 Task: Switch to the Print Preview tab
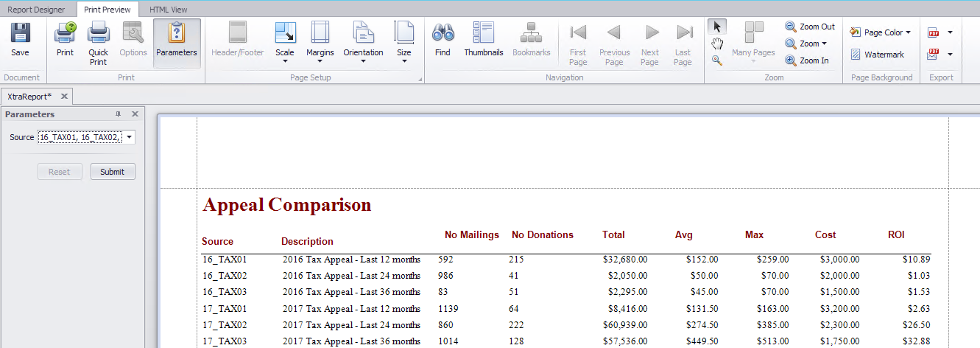point(107,10)
